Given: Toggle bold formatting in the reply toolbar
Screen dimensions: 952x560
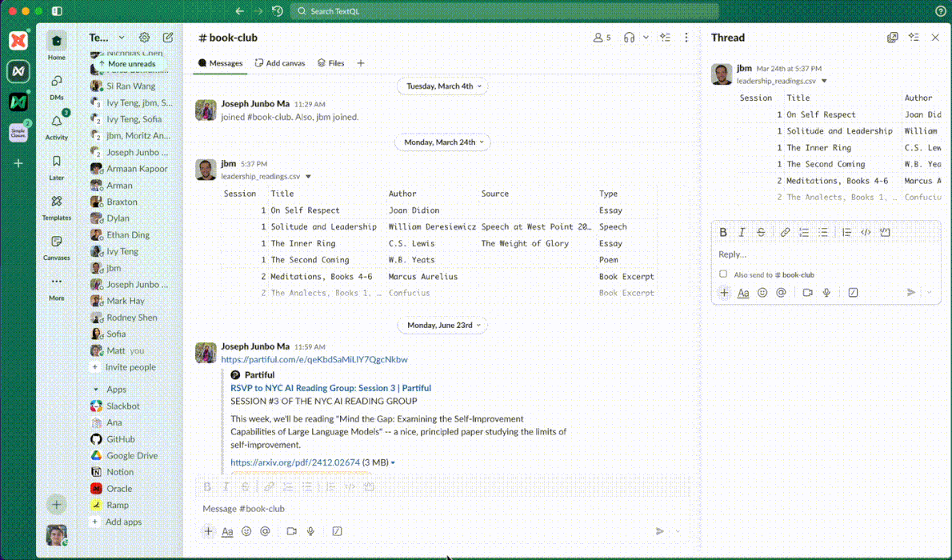Looking at the screenshot, I should click(x=723, y=232).
